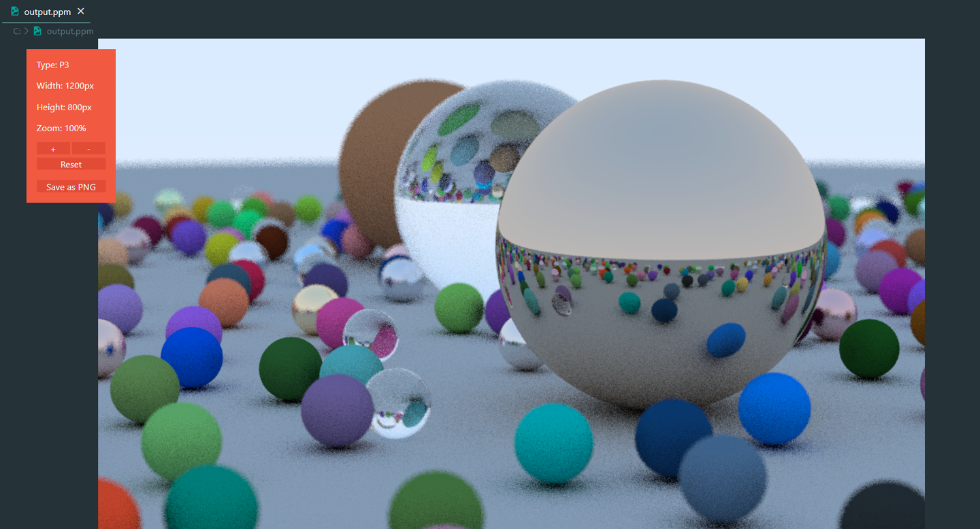
Task: Save the image as PNG
Action: pyautogui.click(x=71, y=186)
